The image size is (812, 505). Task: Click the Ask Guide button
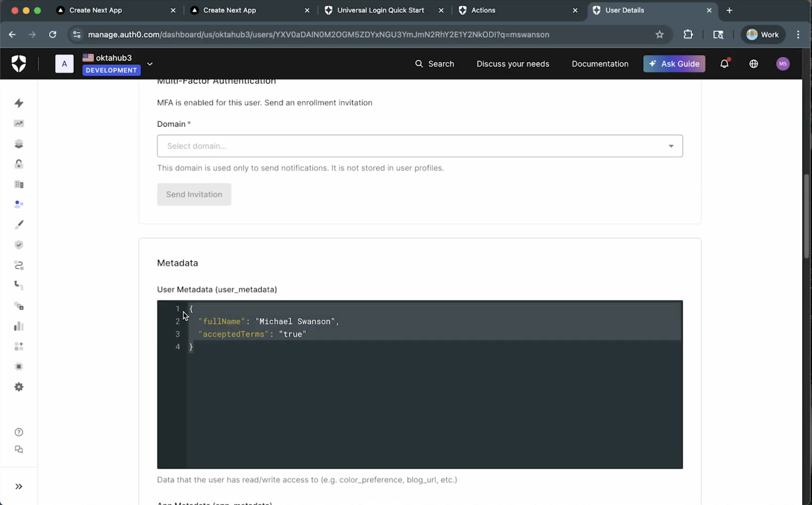pyautogui.click(x=673, y=64)
